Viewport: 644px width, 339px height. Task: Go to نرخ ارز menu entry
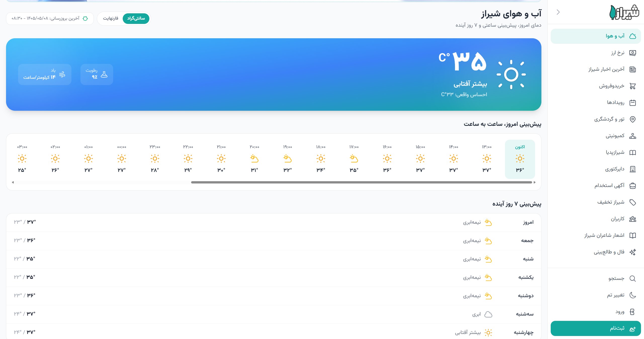[x=596, y=53]
